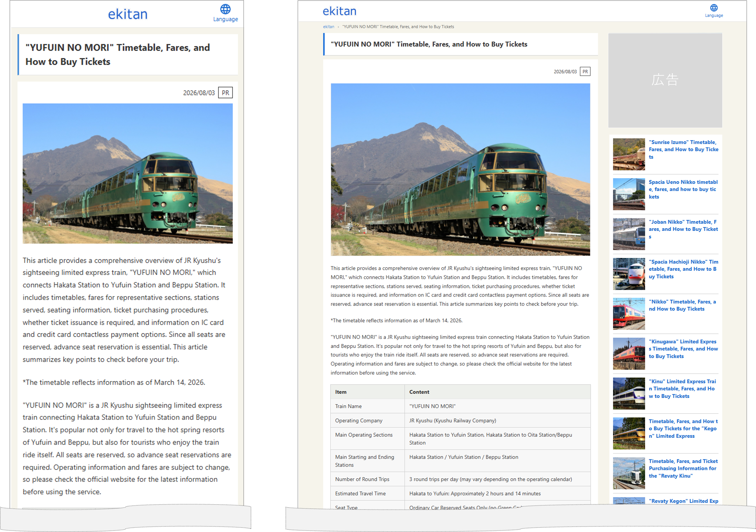Open the "Nikko" red train thumbnail
The width and height of the screenshot is (756, 532).
[629, 314]
